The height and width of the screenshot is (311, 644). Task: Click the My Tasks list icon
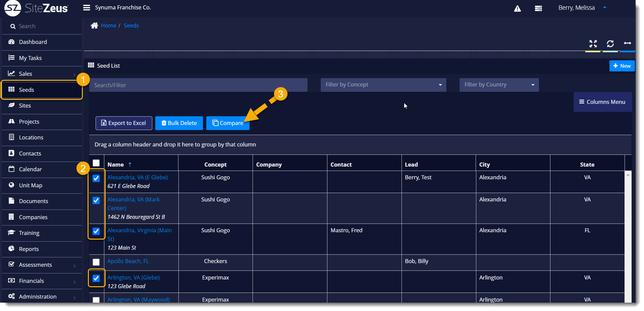click(11, 58)
